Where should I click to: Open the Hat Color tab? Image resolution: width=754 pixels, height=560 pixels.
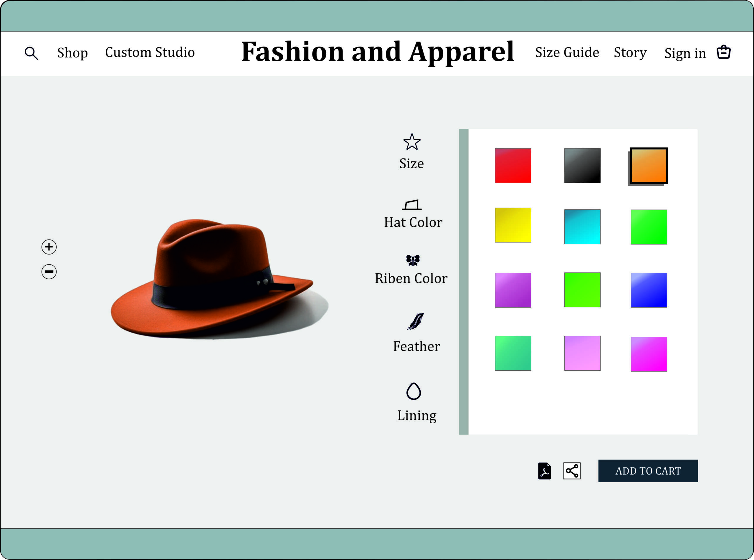413,222
